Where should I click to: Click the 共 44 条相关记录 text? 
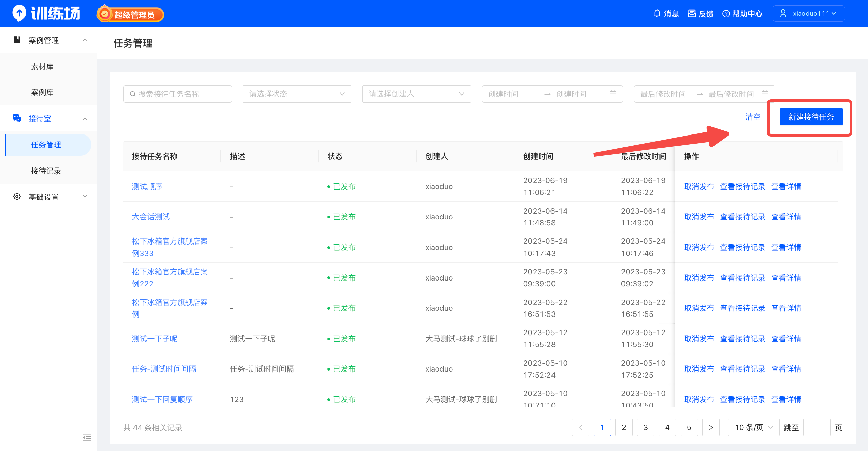pos(153,427)
